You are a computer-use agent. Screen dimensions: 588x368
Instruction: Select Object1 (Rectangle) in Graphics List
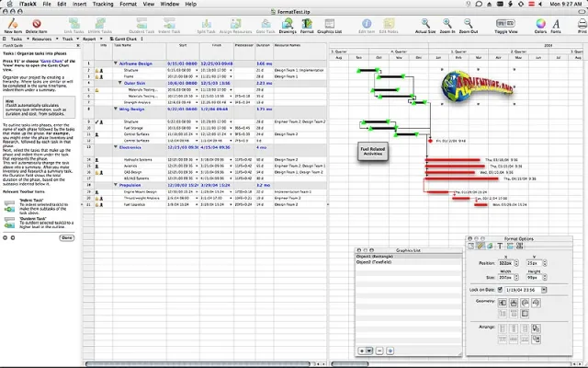(x=374, y=255)
